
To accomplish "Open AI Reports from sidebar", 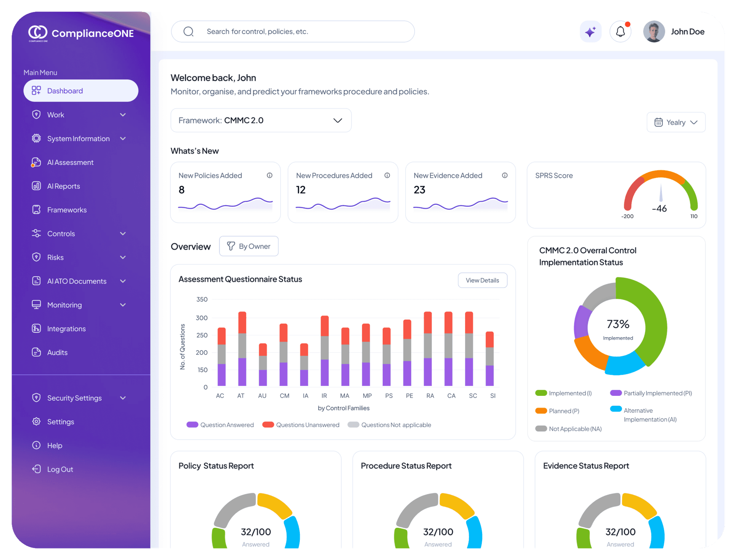I will click(x=63, y=186).
